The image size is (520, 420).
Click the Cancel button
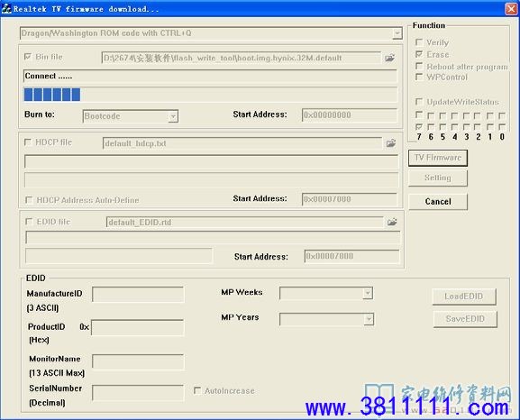[x=438, y=201]
